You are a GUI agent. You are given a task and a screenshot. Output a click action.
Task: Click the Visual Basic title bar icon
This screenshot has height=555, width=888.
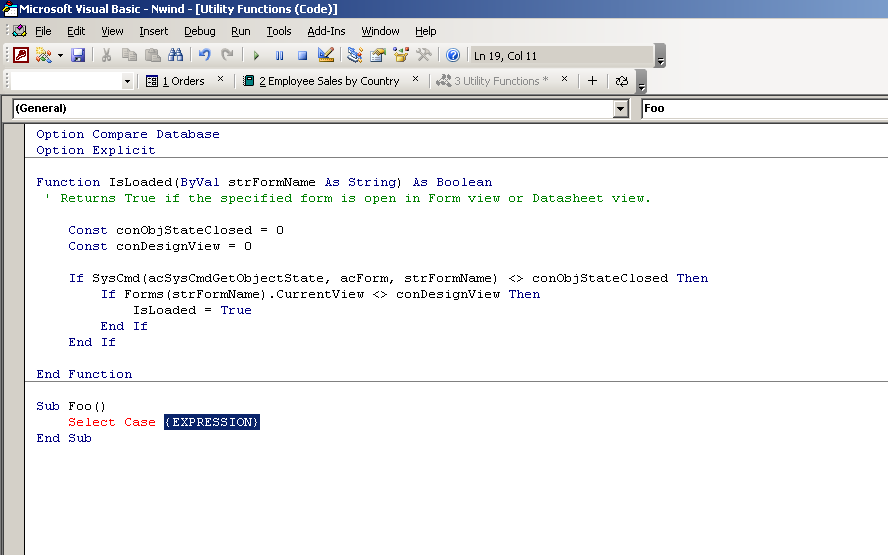(x=10, y=9)
